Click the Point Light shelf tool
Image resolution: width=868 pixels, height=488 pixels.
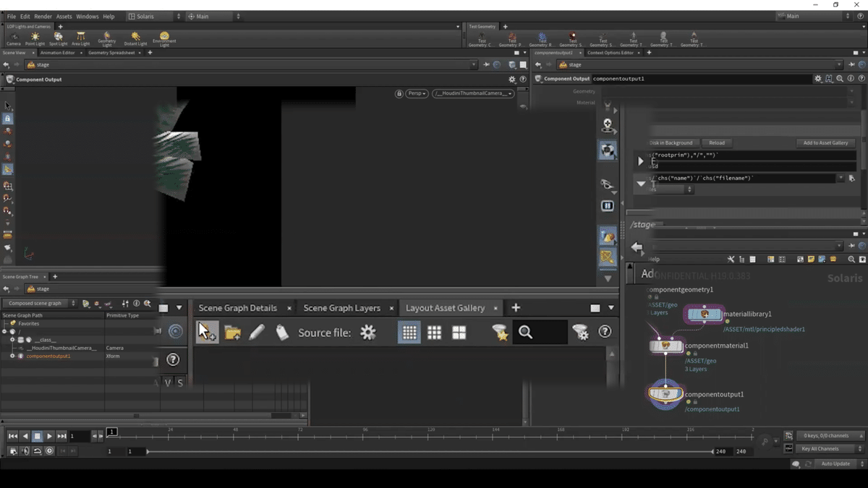[35, 38]
